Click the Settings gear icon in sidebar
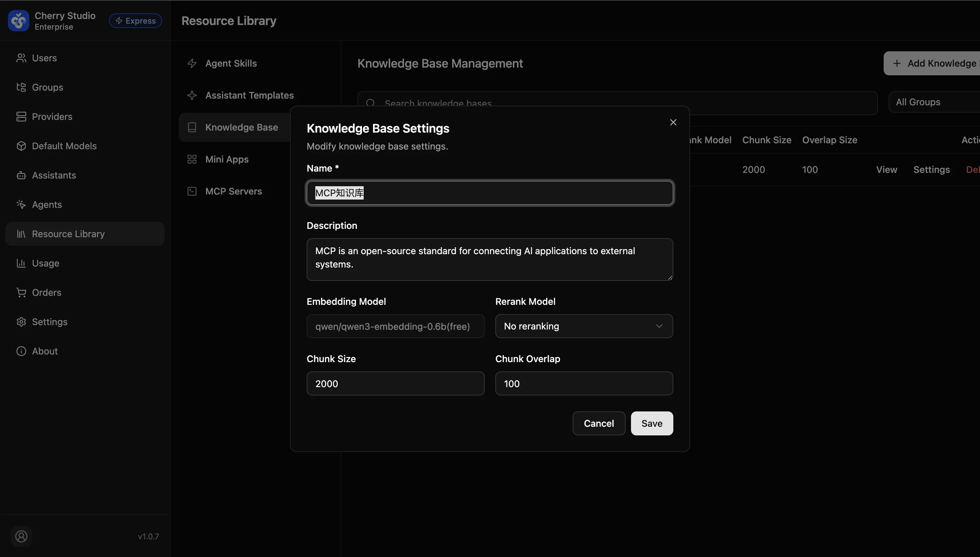Screen dimensions: 980x557 [x=21, y=322]
